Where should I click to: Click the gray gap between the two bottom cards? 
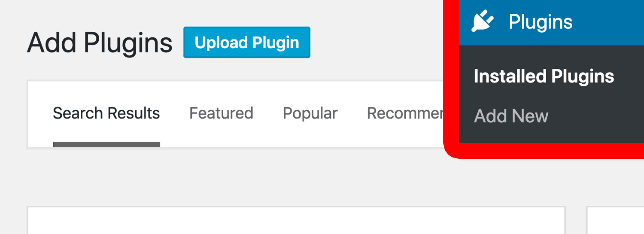pos(576,221)
